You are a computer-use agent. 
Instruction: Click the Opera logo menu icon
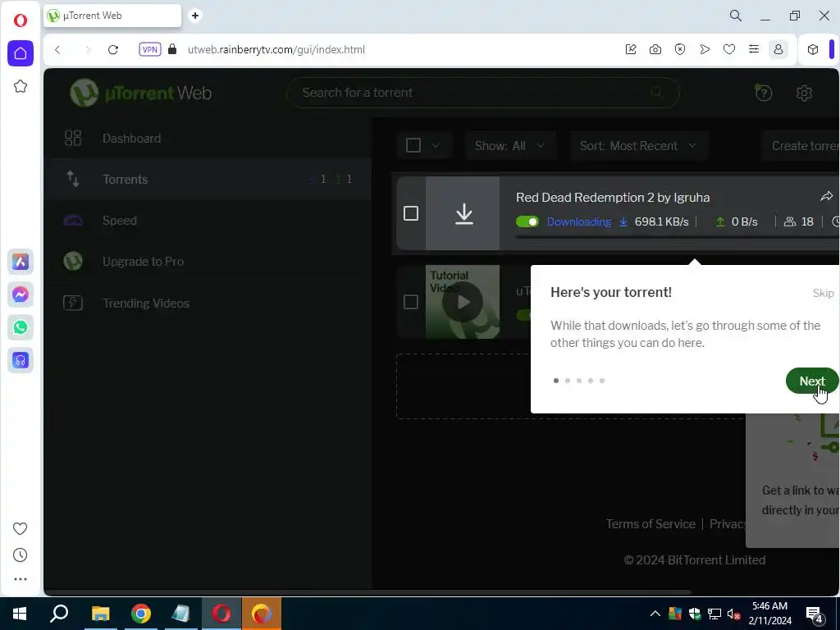(21, 21)
